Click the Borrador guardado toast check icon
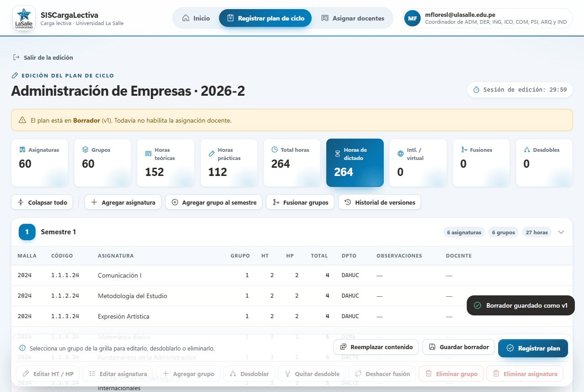Screen dimensions: 584x392 (478, 305)
